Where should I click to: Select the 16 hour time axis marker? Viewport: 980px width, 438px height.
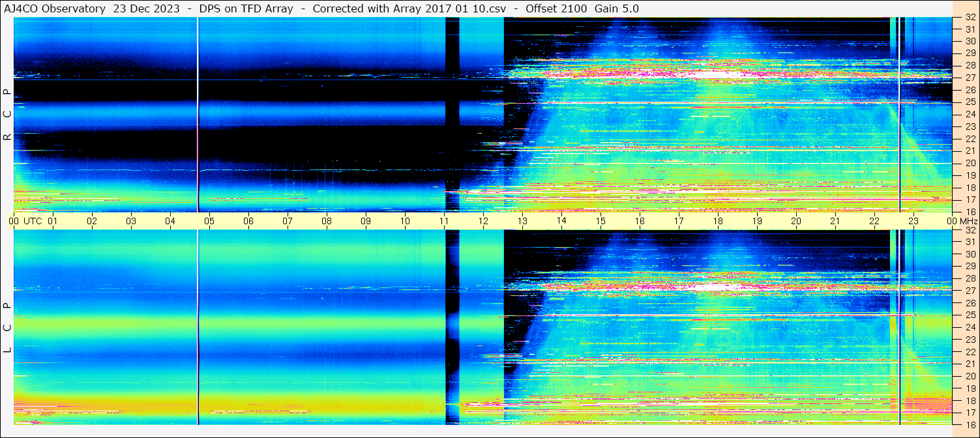point(640,221)
